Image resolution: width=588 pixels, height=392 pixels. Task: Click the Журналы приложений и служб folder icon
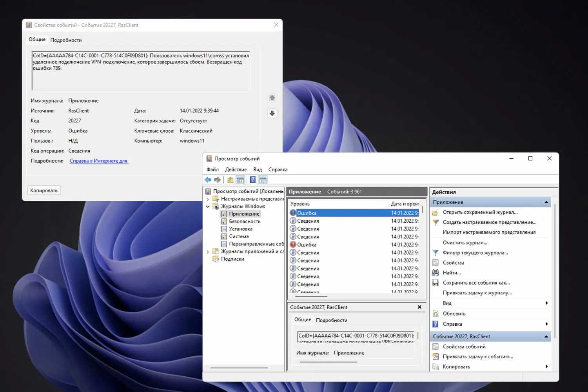pyautogui.click(x=216, y=251)
